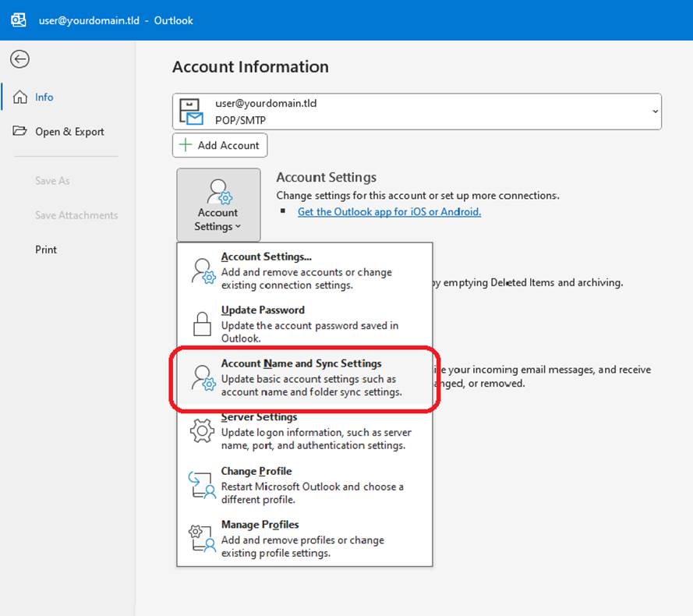The height and width of the screenshot is (616, 693).
Task: Click the text 'emptying Deleted Items and archiving.'
Action: [533, 282]
